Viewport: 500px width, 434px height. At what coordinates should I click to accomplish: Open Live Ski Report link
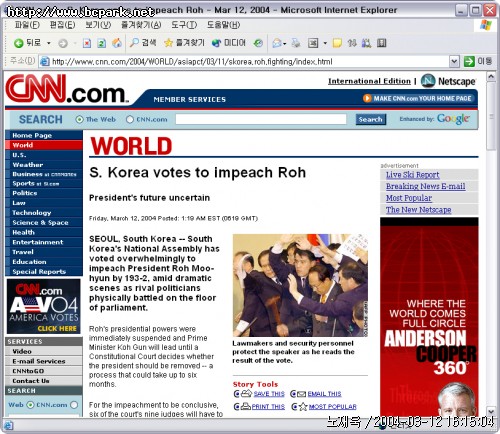(413, 175)
